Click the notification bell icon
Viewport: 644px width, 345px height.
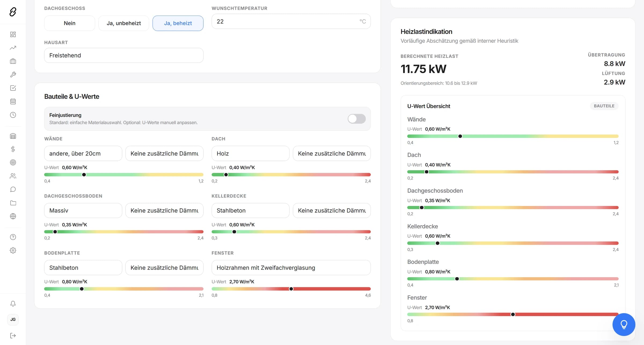pyautogui.click(x=13, y=303)
